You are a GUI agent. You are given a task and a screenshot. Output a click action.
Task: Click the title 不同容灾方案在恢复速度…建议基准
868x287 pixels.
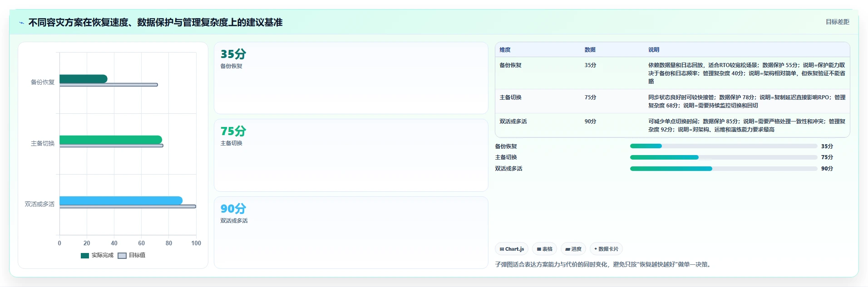(155, 22)
